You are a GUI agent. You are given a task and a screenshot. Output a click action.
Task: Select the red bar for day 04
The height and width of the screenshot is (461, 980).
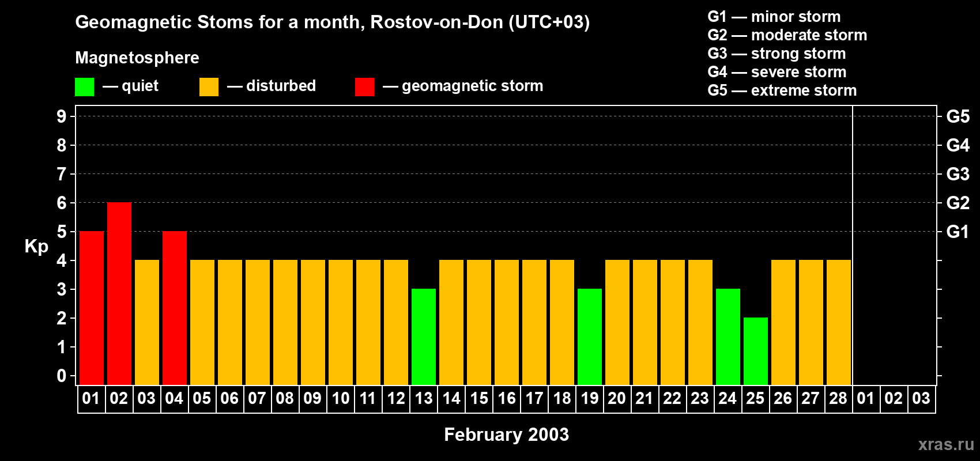coord(175,308)
